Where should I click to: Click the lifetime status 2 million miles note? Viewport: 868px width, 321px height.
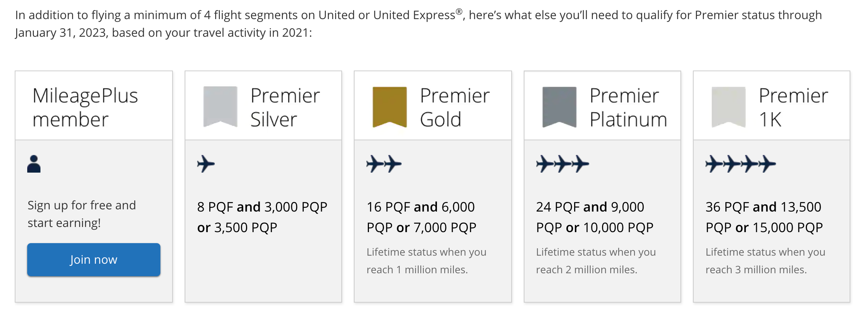(x=595, y=261)
